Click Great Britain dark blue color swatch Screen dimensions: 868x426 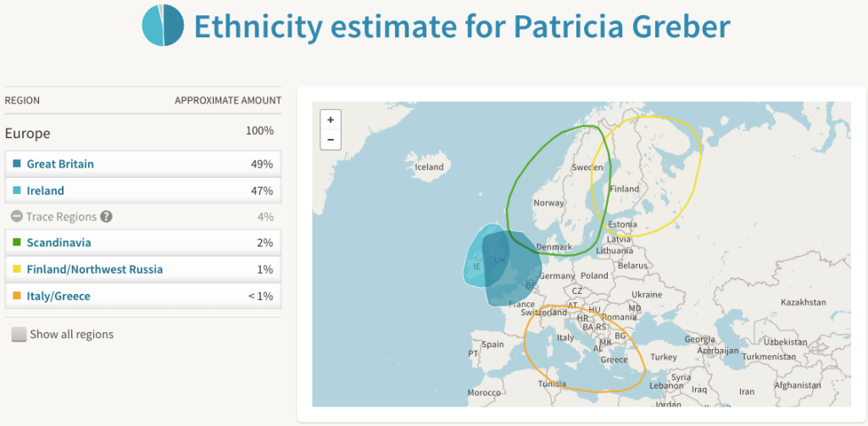pos(17,163)
